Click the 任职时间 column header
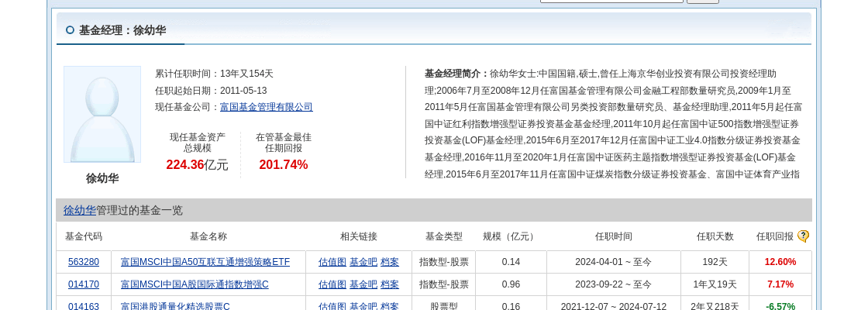This screenshot has width=868, height=310. click(x=613, y=236)
